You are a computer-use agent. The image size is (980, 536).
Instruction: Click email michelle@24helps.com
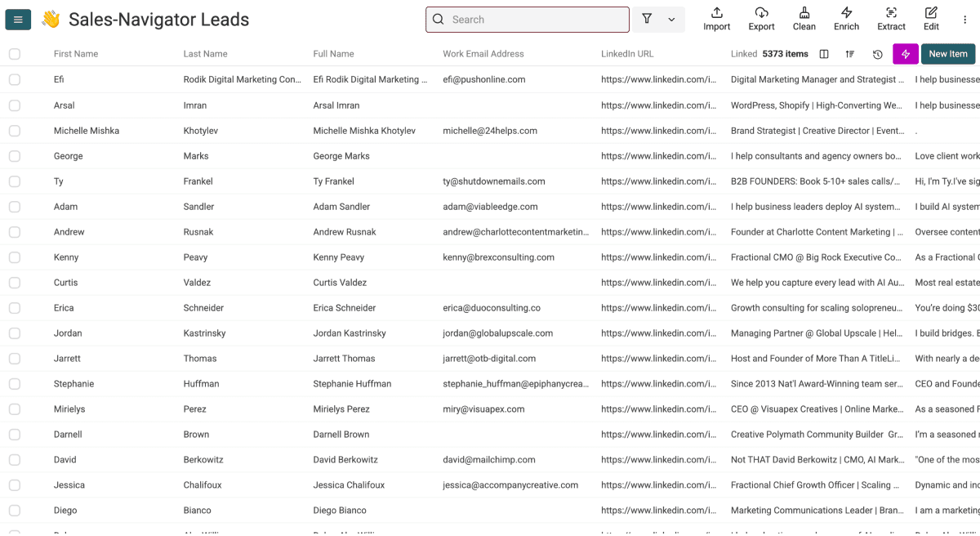(490, 130)
